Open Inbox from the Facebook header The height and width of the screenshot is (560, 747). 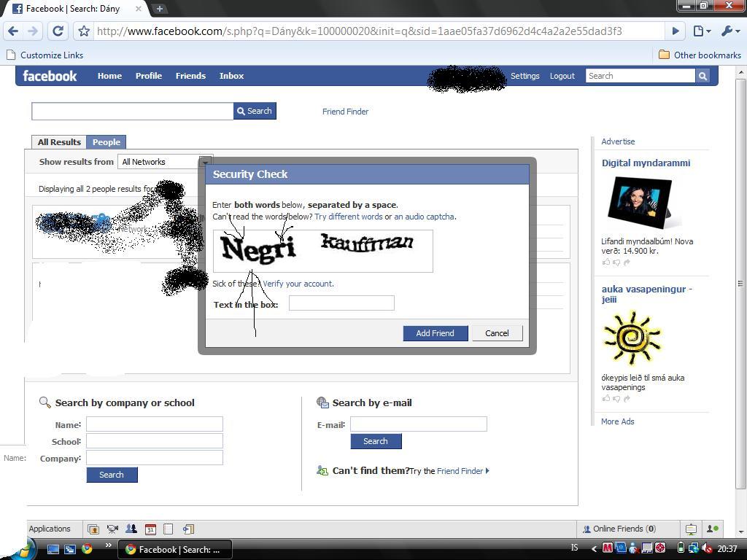231,76
